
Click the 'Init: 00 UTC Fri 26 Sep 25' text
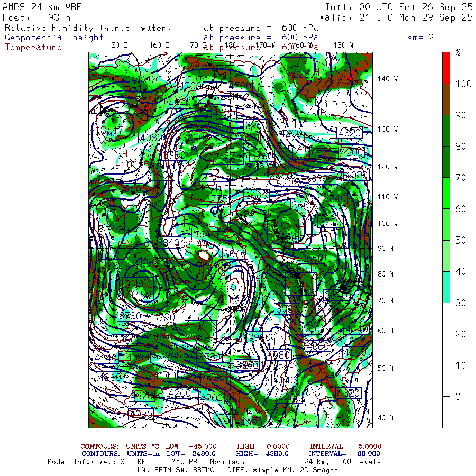pos(399,7)
